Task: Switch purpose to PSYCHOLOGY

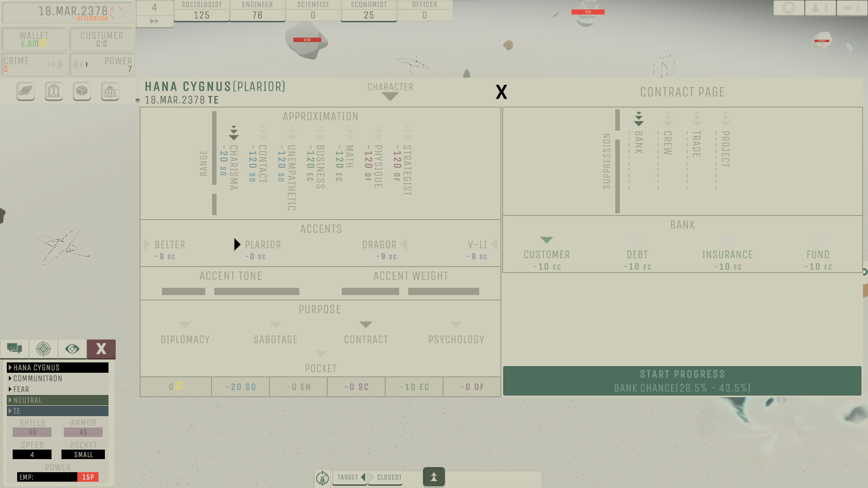Action: coord(457,339)
